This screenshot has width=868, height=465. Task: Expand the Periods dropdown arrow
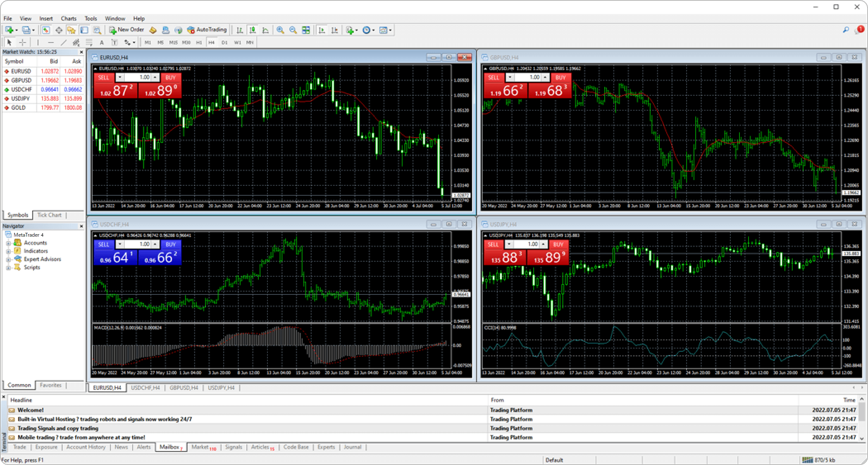tap(373, 30)
